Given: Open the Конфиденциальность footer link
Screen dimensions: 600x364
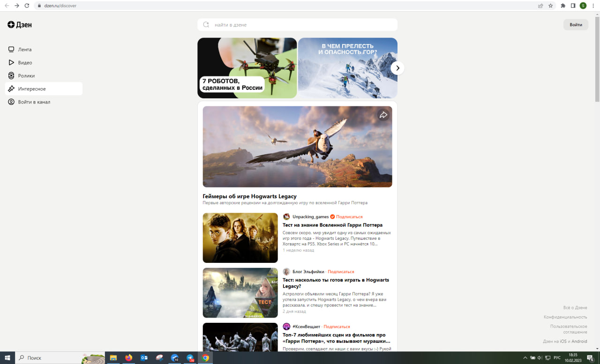Looking at the screenshot, I should click(x=565, y=317).
